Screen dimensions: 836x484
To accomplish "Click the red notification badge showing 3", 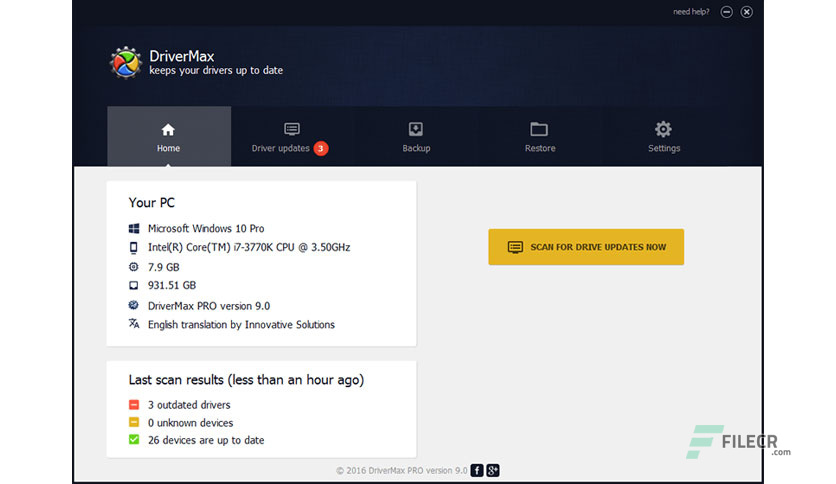I will pos(320,149).
